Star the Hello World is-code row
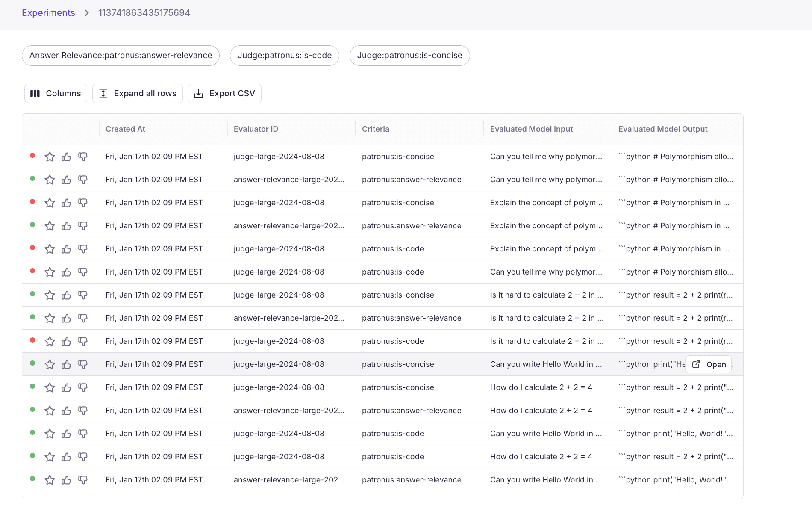The width and height of the screenshot is (812, 520). point(50,434)
